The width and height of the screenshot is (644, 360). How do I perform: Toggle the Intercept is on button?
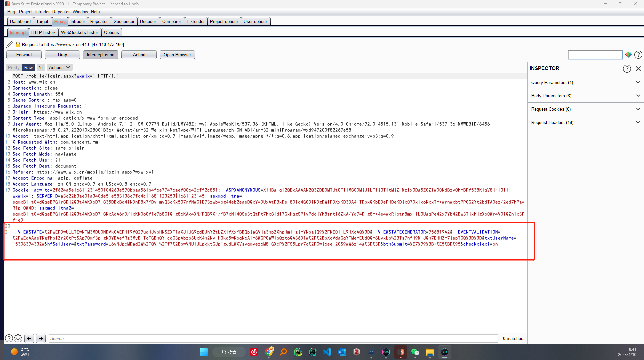coord(100,55)
